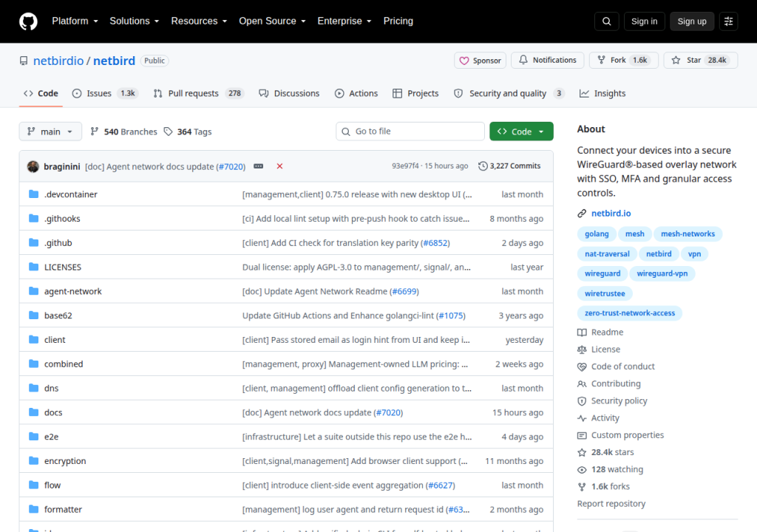Click the people icon beside Contributing

(583, 383)
